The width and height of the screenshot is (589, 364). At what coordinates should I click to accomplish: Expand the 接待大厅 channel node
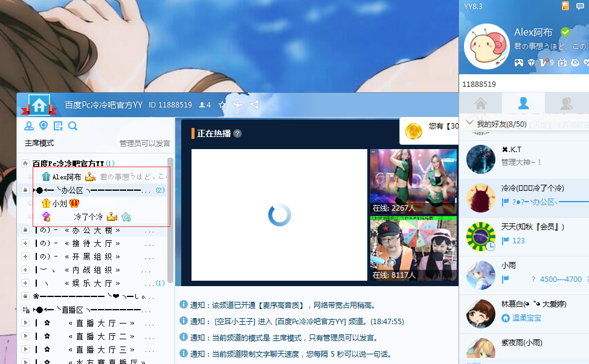[25, 243]
